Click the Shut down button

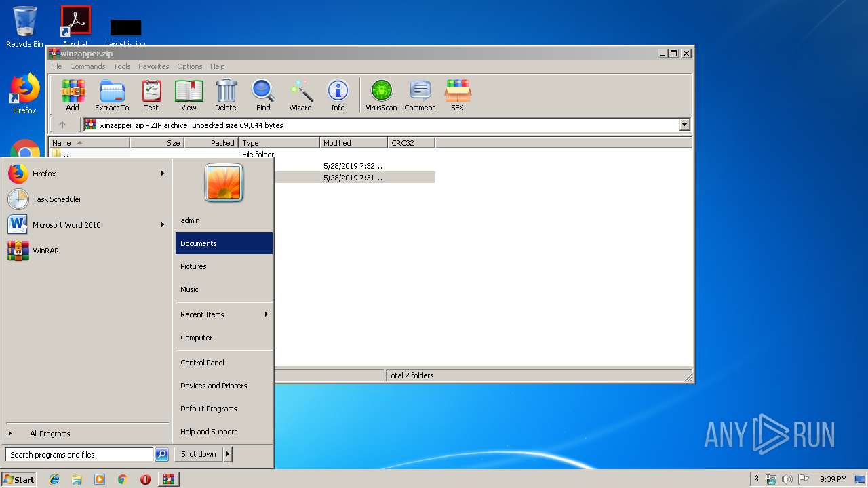(x=199, y=454)
